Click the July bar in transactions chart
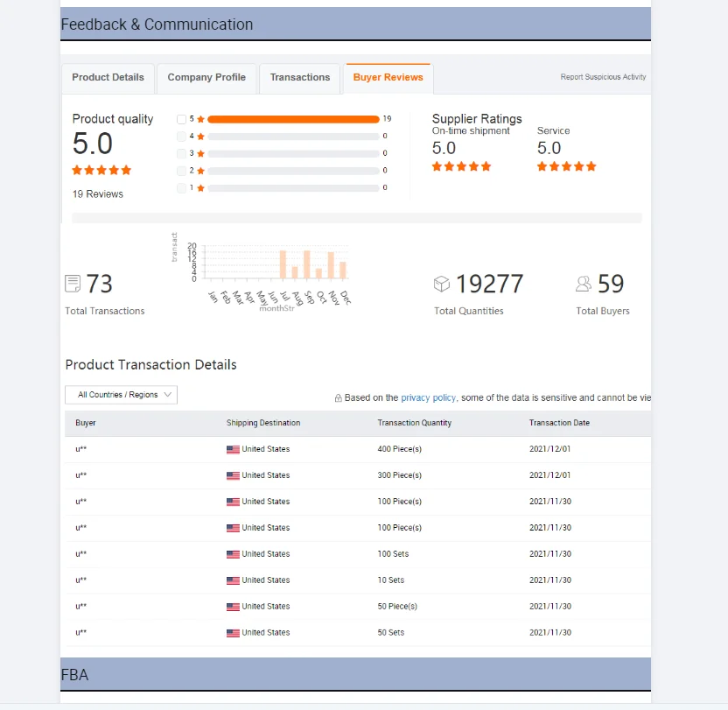Image resolution: width=728 pixels, height=710 pixels. pos(283,264)
